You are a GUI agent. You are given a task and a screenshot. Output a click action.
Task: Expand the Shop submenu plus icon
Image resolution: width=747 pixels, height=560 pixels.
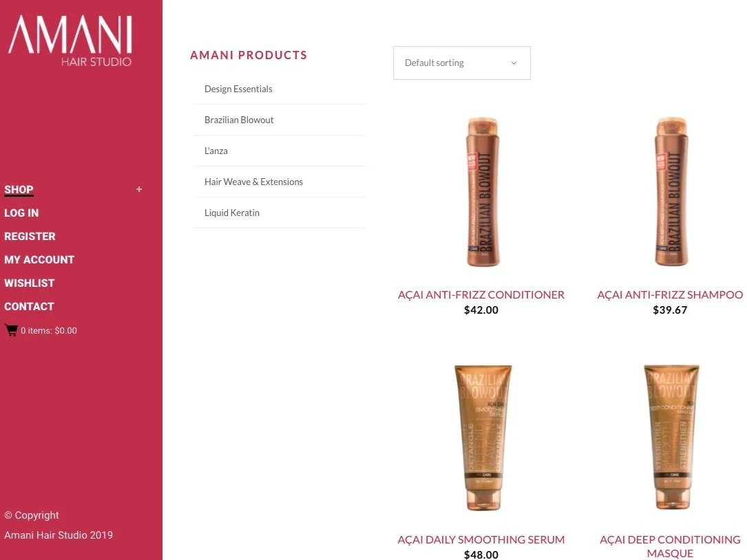point(139,189)
